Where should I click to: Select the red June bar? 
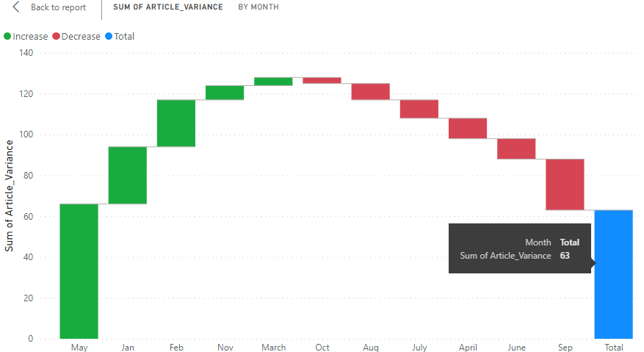[x=516, y=148]
